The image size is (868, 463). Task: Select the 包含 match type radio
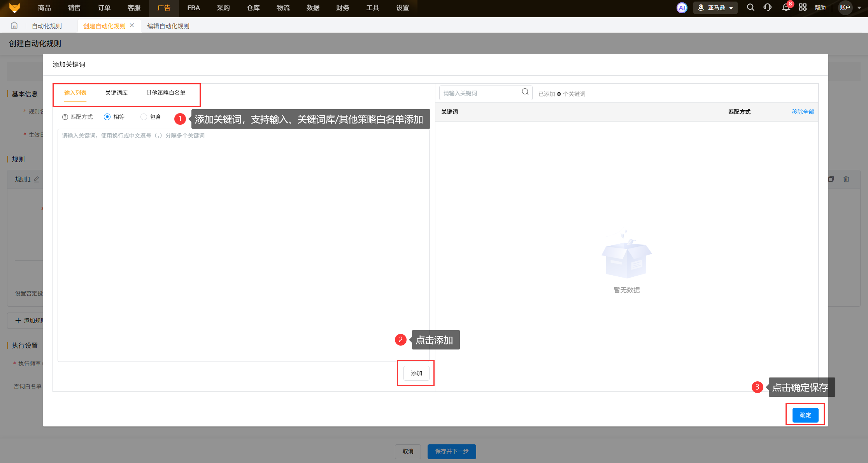[144, 117]
